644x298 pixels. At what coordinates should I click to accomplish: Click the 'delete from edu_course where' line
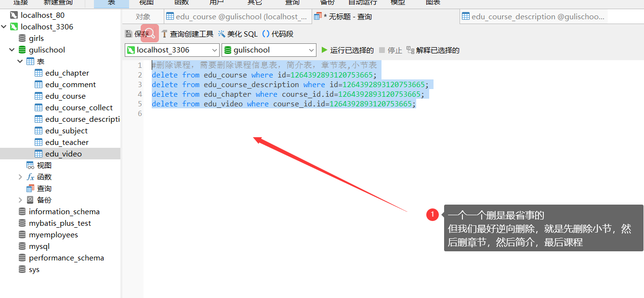coord(264,75)
